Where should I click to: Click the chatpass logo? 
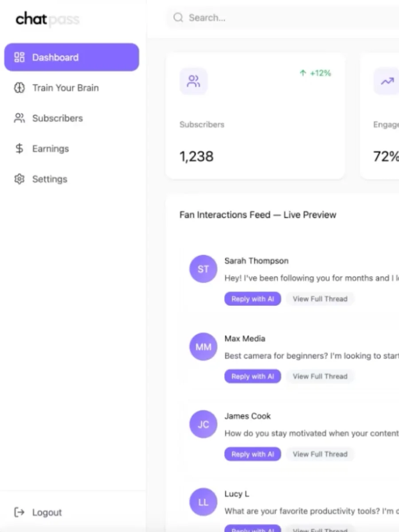pyautogui.click(x=47, y=20)
